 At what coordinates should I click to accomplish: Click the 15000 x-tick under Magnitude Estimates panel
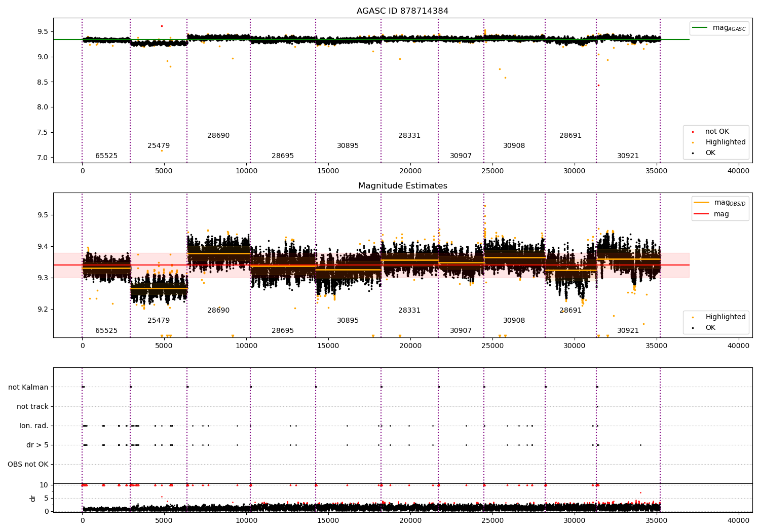[x=328, y=346]
